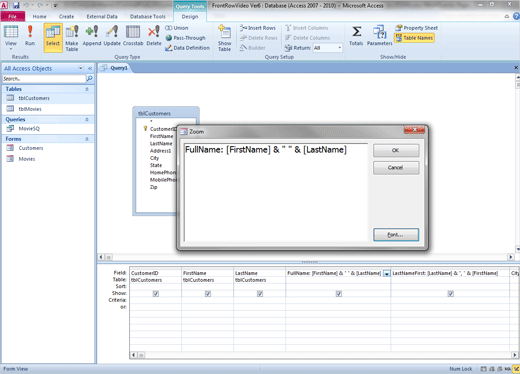Viewport: 520px width, 374px height.
Task: Pick the Crosstab query icon
Action: [133, 35]
